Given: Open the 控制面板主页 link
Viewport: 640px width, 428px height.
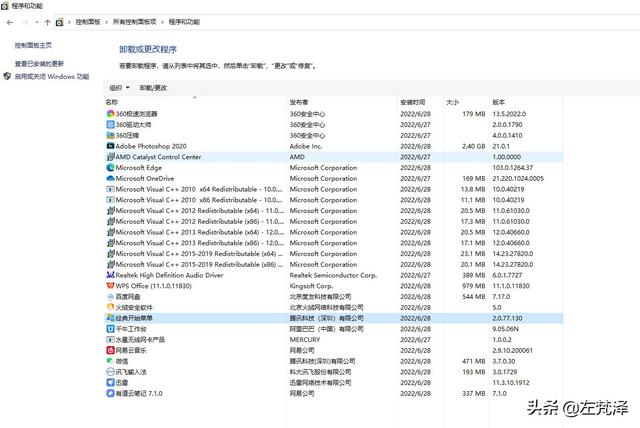Looking at the screenshot, I should pos(33,45).
